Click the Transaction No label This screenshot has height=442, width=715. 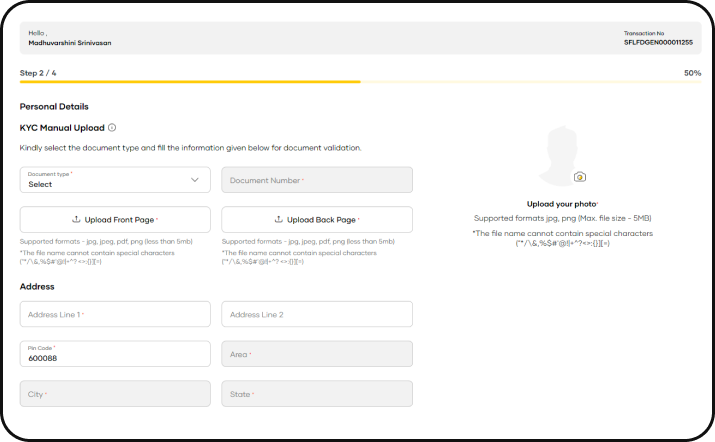click(644, 33)
